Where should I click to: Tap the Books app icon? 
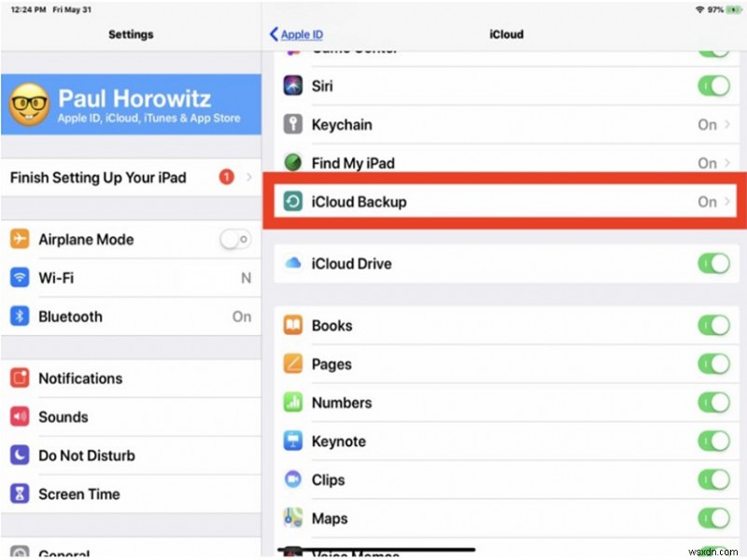tap(293, 325)
